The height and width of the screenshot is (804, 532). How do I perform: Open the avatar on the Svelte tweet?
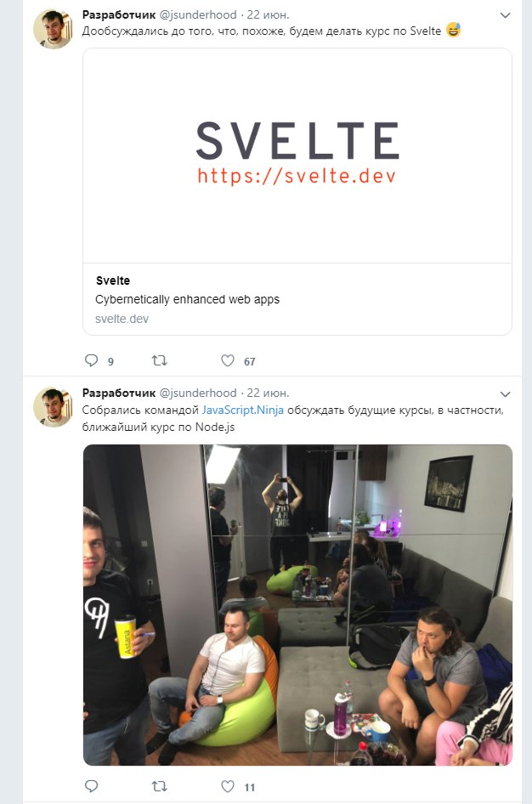(x=53, y=29)
